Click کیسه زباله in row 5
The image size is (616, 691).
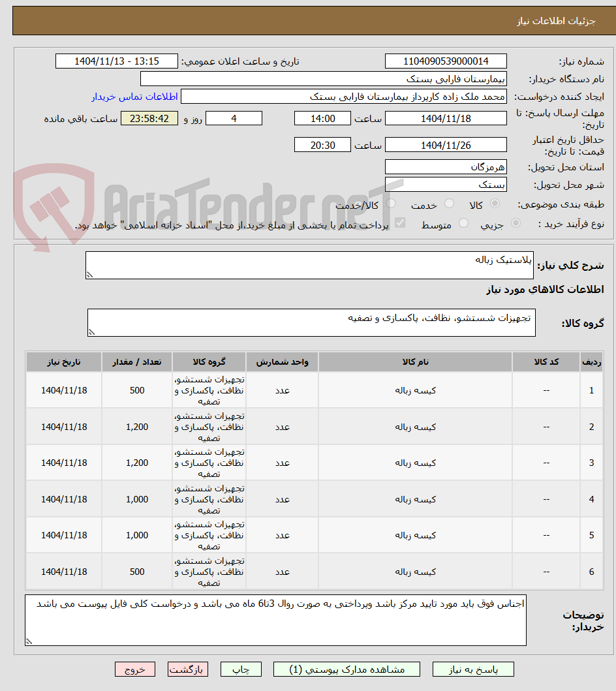[415, 536]
